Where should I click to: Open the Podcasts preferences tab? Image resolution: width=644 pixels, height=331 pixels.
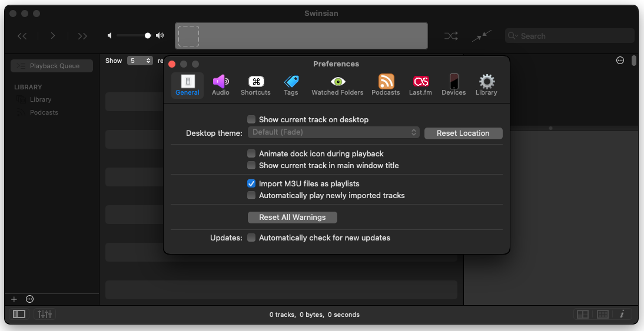click(386, 85)
